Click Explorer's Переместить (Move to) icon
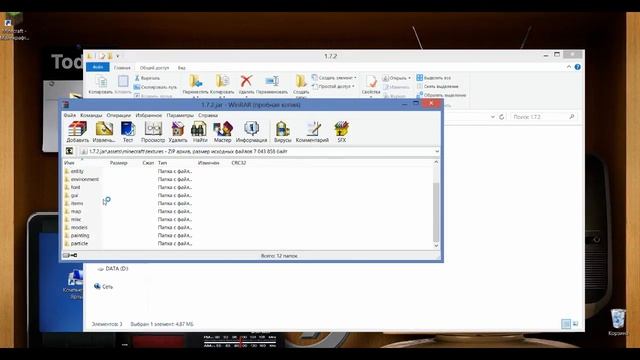 196,81
